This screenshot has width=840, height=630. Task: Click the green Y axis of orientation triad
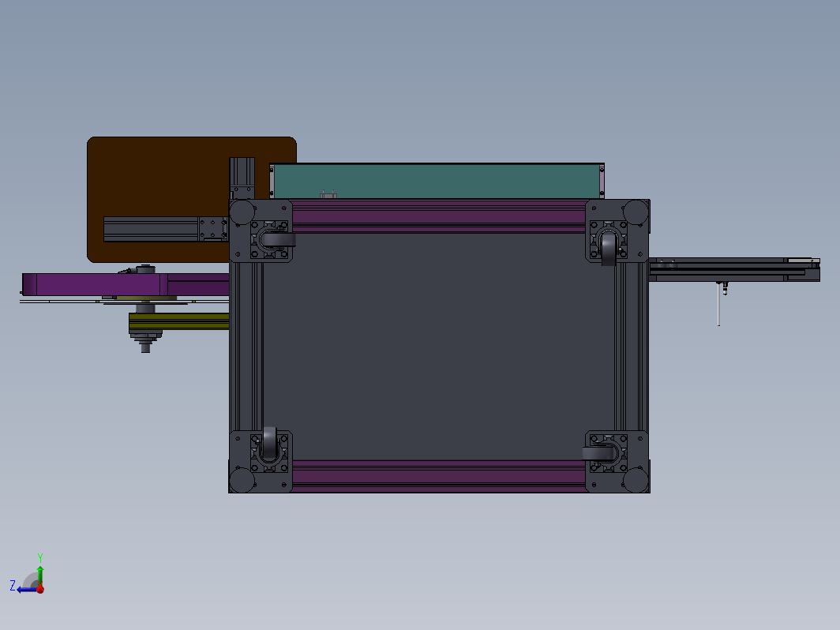click(x=40, y=576)
